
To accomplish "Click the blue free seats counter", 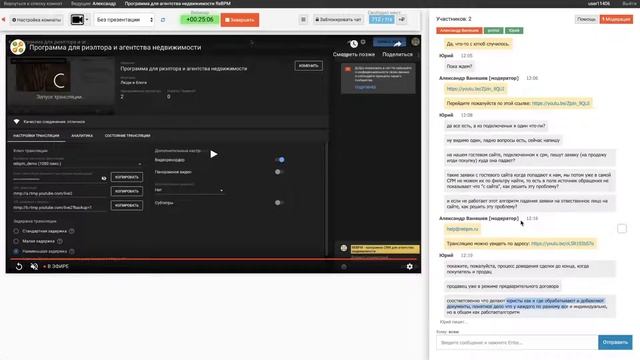I will (381, 20).
